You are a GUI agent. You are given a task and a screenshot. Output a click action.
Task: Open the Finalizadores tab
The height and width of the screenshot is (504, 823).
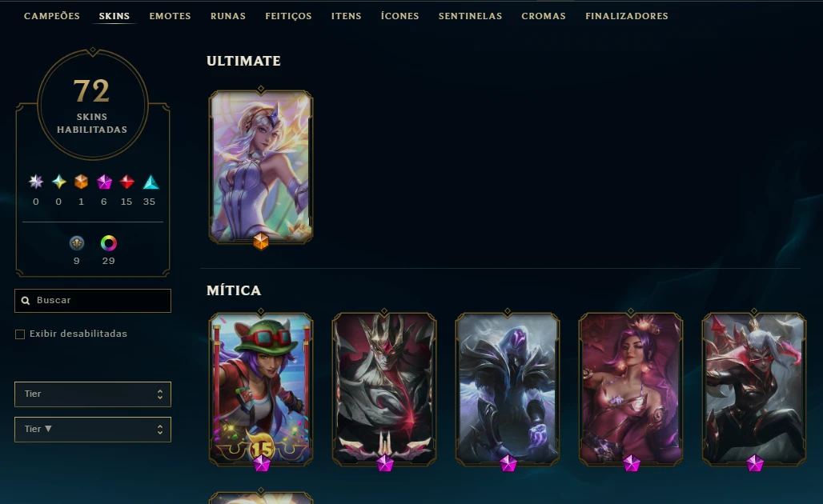(627, 16)
